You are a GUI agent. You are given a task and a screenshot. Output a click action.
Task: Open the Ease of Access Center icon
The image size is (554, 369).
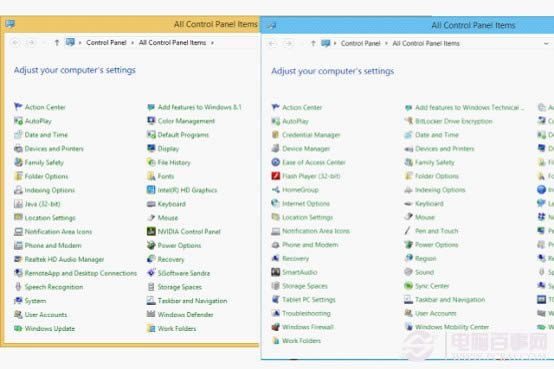pos(276,162)
